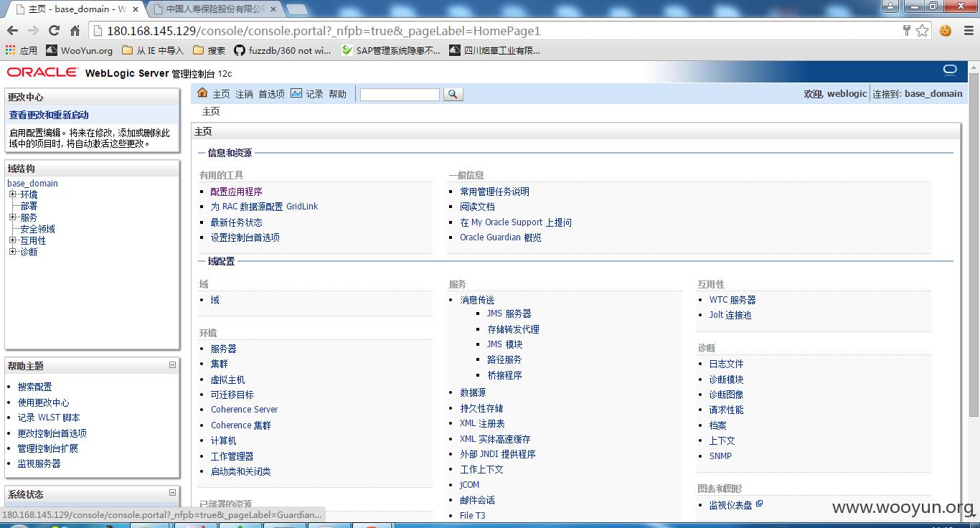Select base_domain tree root

[33, 183]
